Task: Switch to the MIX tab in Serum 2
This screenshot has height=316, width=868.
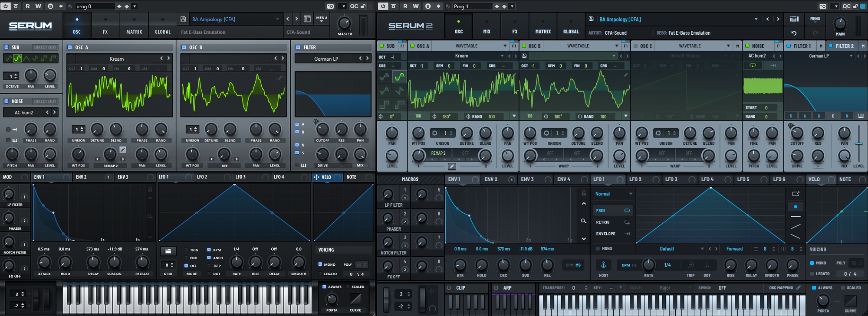Action: click(487, 26)
